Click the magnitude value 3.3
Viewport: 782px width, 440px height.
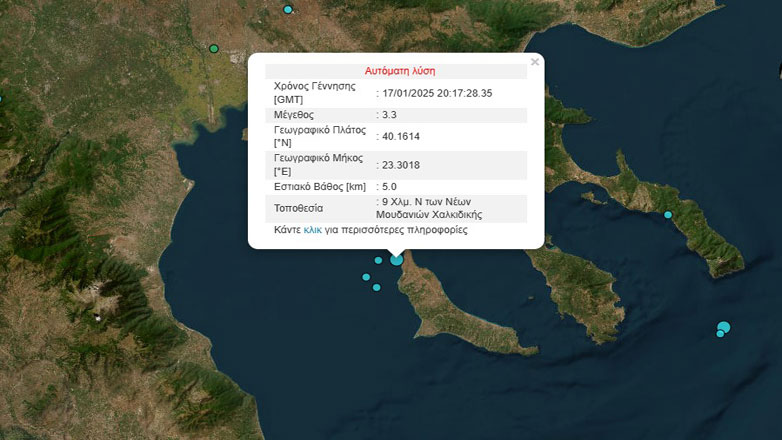(x=389, y=115)
